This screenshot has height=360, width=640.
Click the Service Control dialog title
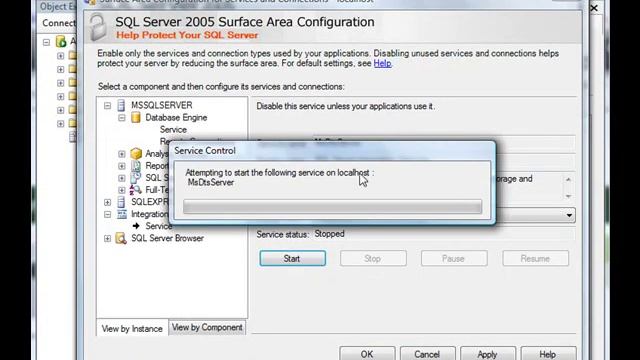[x=205, y=151]
